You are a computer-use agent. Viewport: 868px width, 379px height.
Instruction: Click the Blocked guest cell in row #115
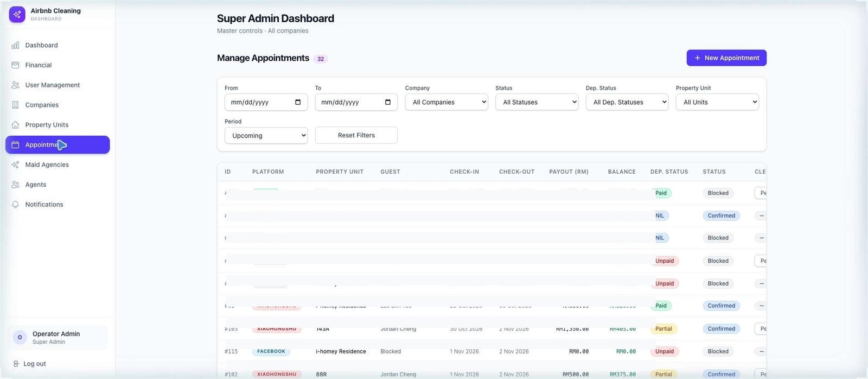tap(391, 351)
